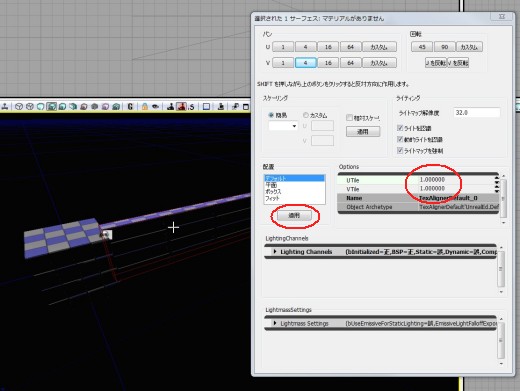The width and height of the screenshot is (520, 391).
Task: Select the dark gray cube view mode icon
Action: click(x=95, y=107)
